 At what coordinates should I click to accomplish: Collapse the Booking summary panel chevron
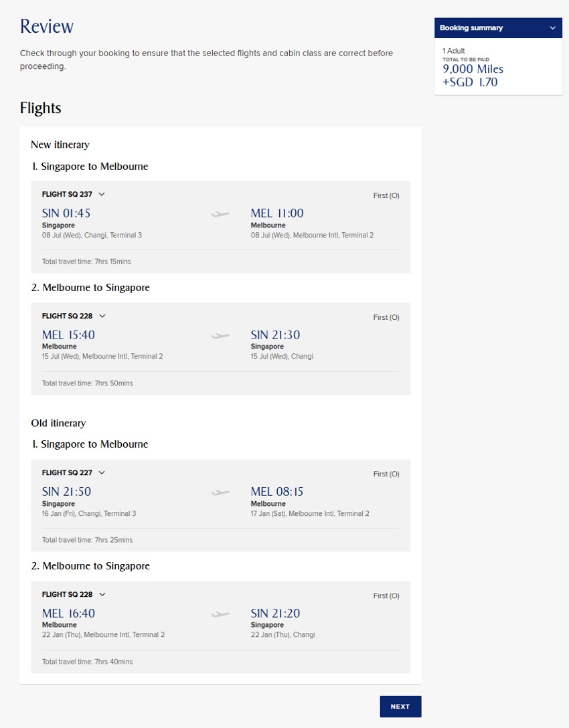[x=552, y=28]
